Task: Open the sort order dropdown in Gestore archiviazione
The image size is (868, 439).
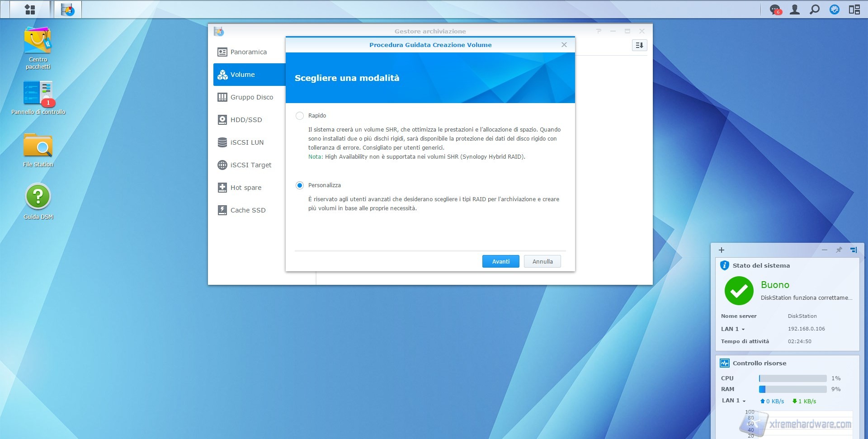Action: (639, 45)
